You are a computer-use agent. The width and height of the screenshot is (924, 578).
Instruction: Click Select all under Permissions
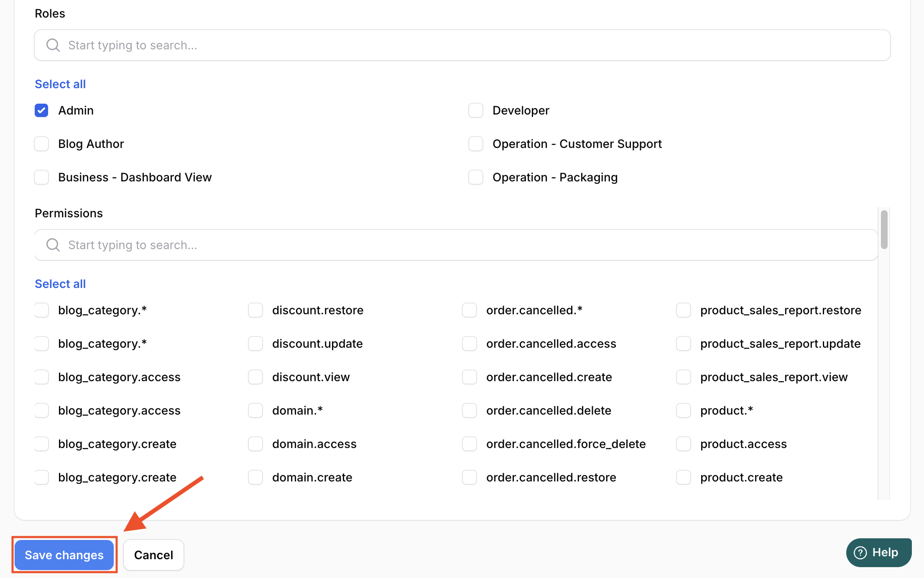60,284
